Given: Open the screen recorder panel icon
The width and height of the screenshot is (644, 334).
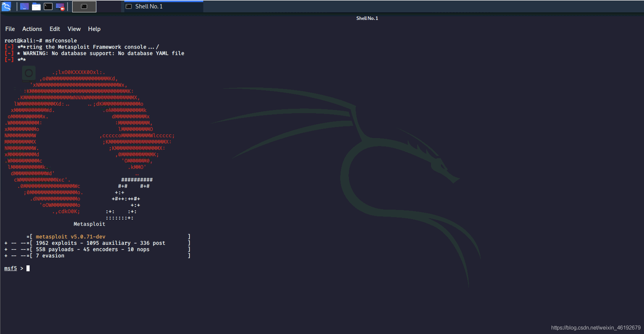Looking at the screenshot, I should [x=60, y=7].
